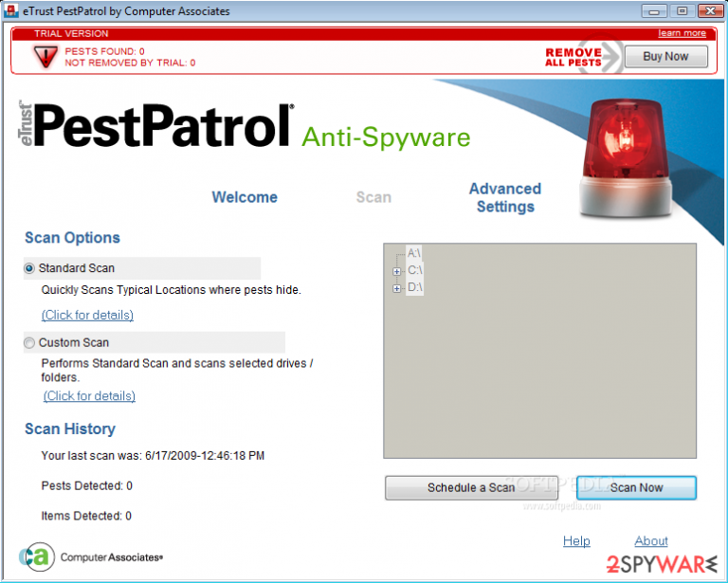Screen dimensions: 728x583
Task: Click the Buy Now button
Action: coord(665,56)
